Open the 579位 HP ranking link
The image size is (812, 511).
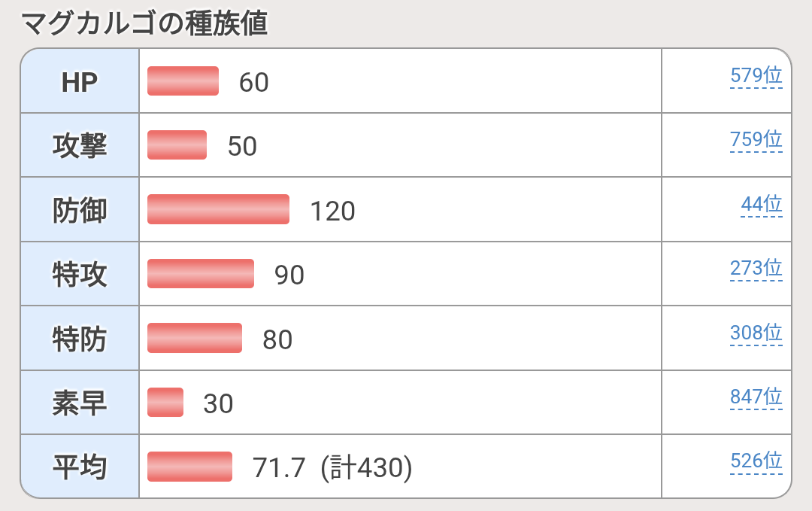pos(756,76)
